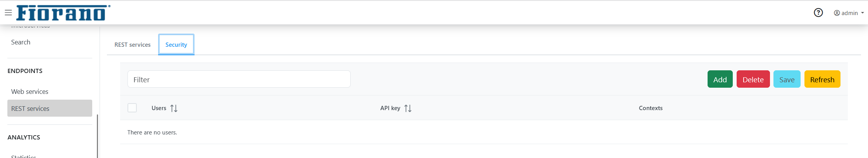Click the yellow Refresh button

pos(822,79)
